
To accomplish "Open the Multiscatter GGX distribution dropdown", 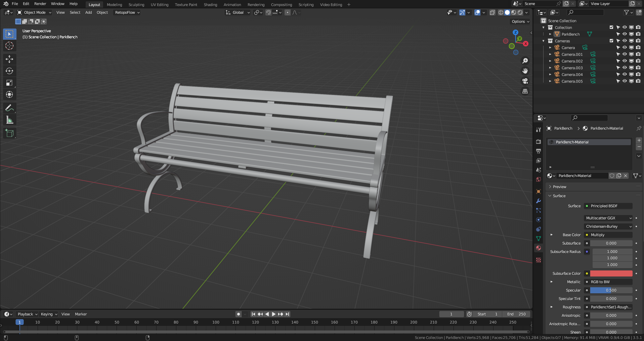I will tap(608, 218).
